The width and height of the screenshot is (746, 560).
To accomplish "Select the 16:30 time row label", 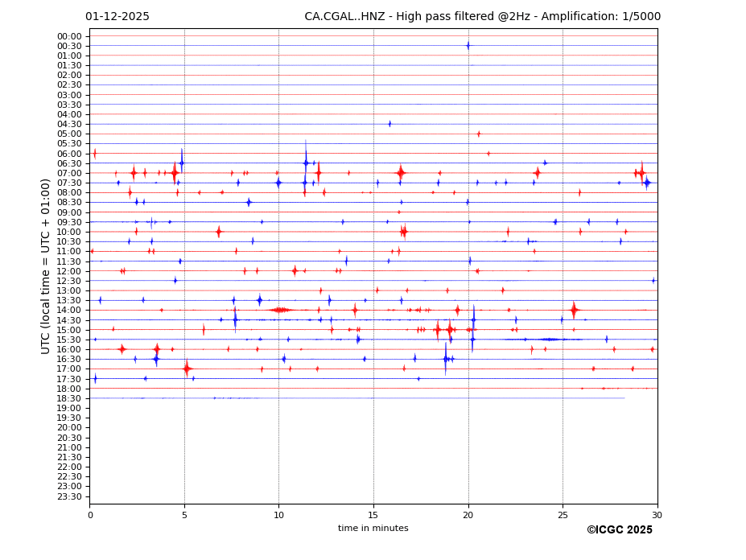I will (69, 360).
